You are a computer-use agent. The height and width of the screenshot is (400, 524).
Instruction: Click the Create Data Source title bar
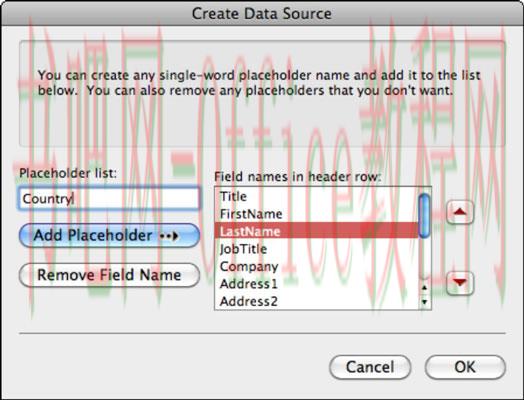pyautogui.click(x=262, y=13)
